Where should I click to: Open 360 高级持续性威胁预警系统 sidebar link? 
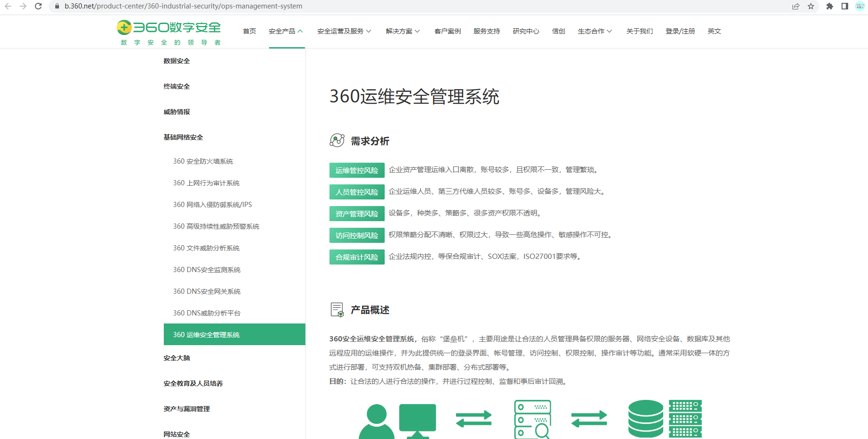coord(216,226)
